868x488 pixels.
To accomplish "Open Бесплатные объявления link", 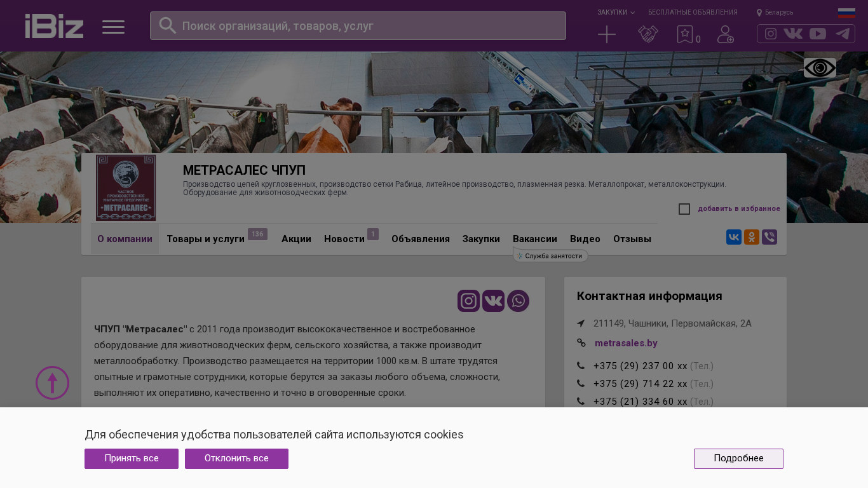I will point(693,12).
